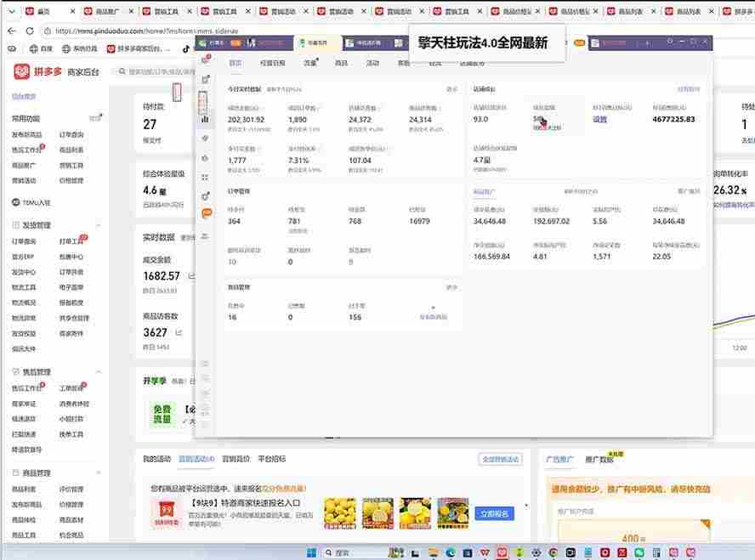Open 售后工作台 under 常用功能
This screenshot has width=755, height=560.
point(26,150)
